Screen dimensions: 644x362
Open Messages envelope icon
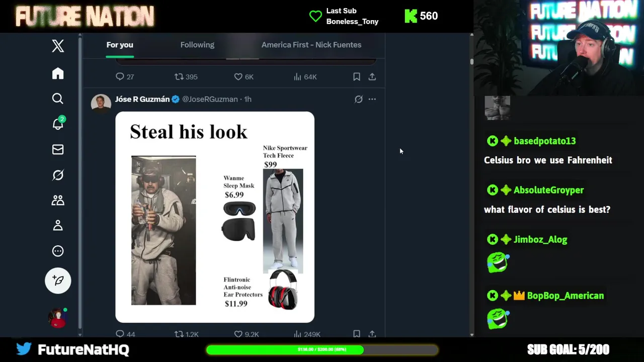coord(58,149)
